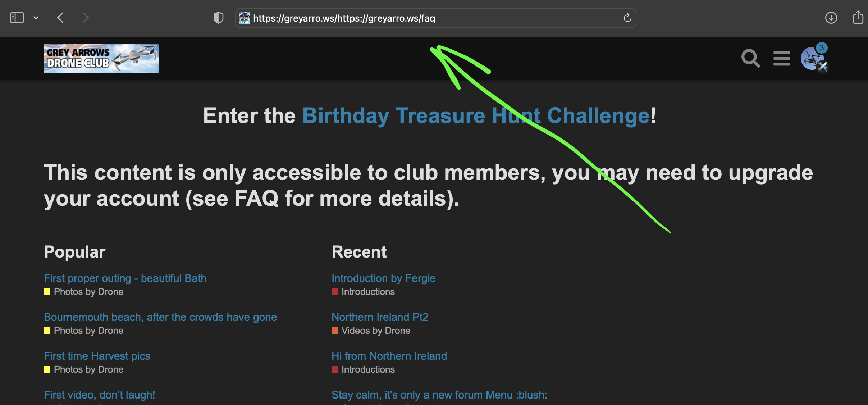868x405 pixels.
Task: Open the forum search magnifier
Action: [750, 58]
